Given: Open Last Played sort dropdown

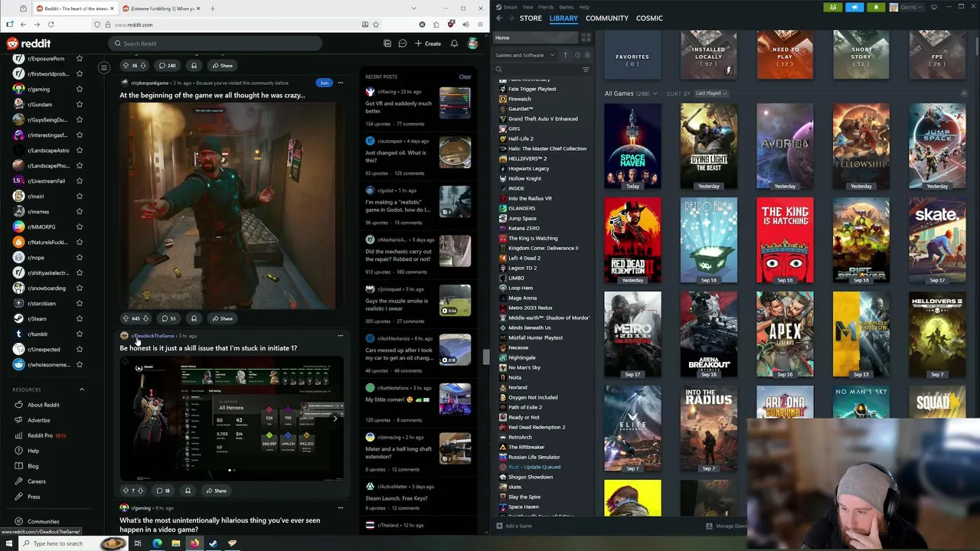Looking at the screenshot, I should click(x=710, y=93).
